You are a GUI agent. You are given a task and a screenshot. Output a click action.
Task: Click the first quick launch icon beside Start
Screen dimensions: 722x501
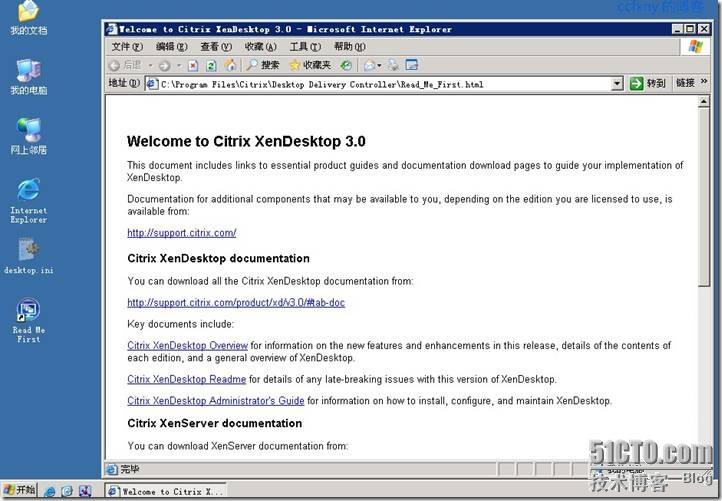click(x=50, y=491)
